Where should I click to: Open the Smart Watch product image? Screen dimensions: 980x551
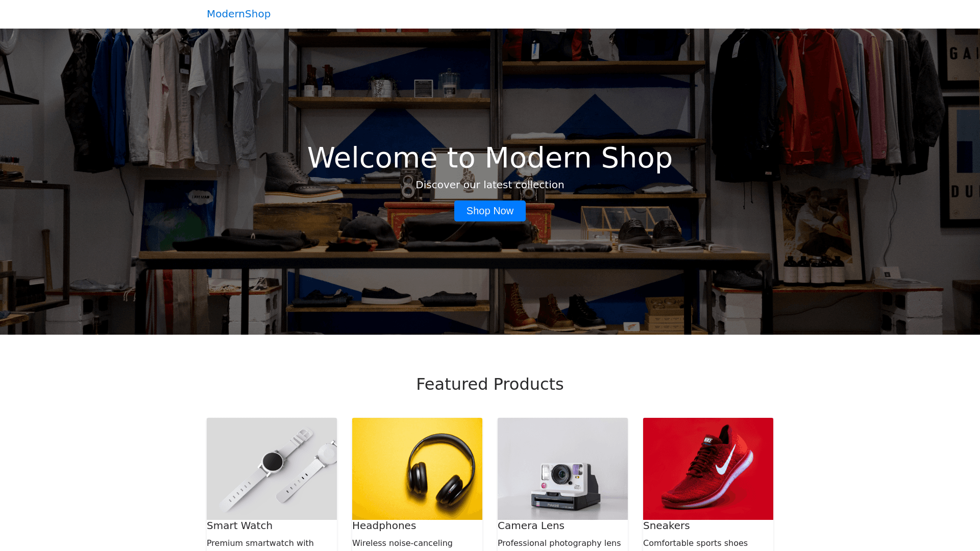[272, 469]
